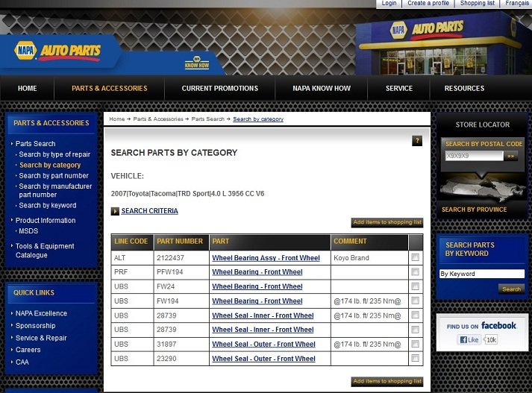Tick checkbox for part PFW194

click(415, 271)
